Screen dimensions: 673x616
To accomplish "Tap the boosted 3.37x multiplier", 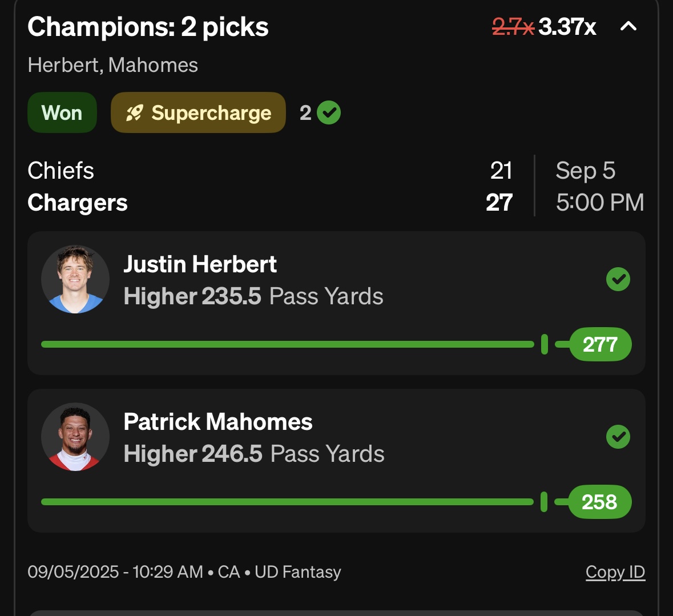I will pyautogui.click(x=567, y=27).
